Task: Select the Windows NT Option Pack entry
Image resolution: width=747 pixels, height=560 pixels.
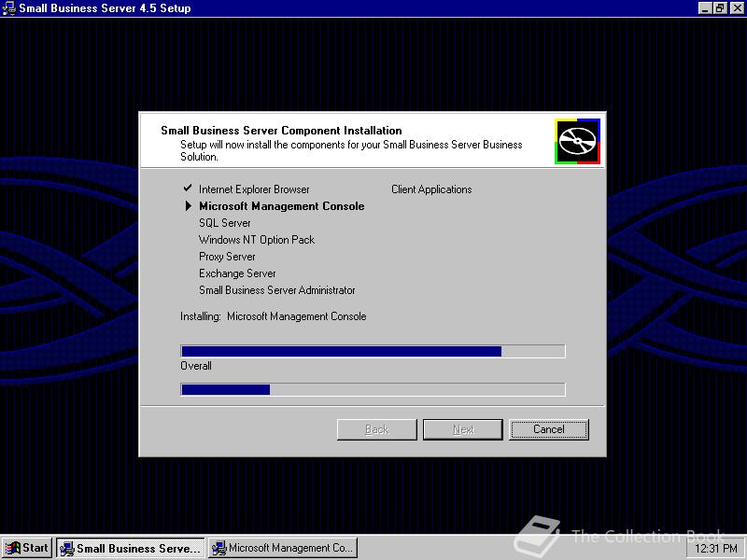Action: (257, 240)
